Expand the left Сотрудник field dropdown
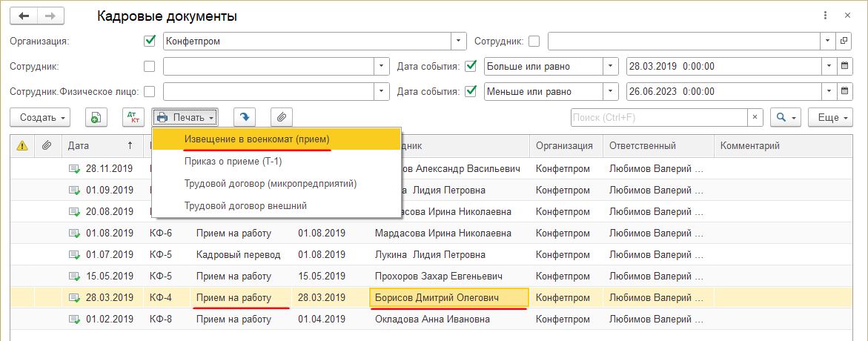Viewport: 868px width, 341px height. [382, 67]
